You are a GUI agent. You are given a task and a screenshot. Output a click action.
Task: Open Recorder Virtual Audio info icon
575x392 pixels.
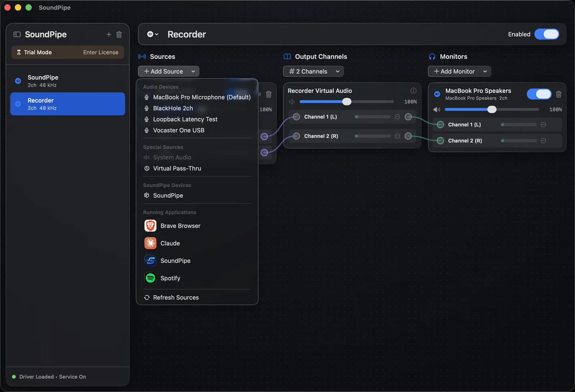coord(413,90)
